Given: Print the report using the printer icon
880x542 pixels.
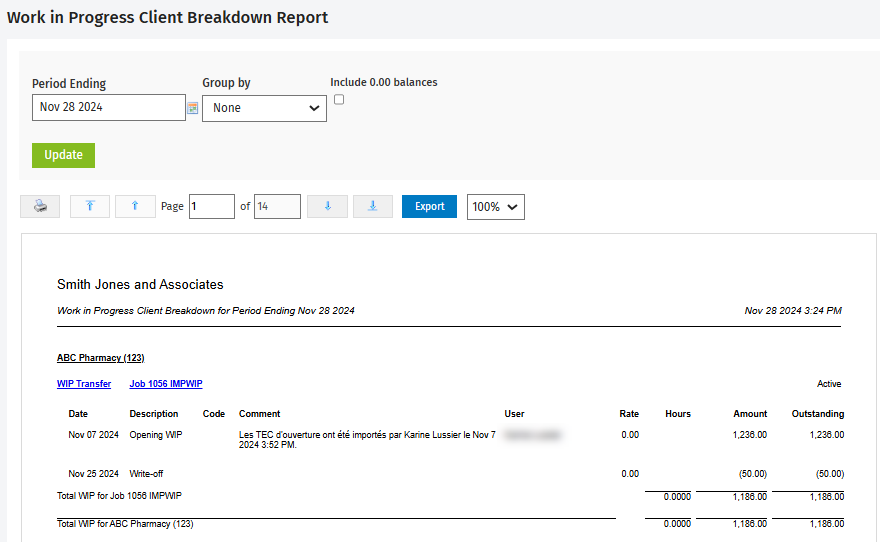Looking at the screenshot, I should 40,206.
